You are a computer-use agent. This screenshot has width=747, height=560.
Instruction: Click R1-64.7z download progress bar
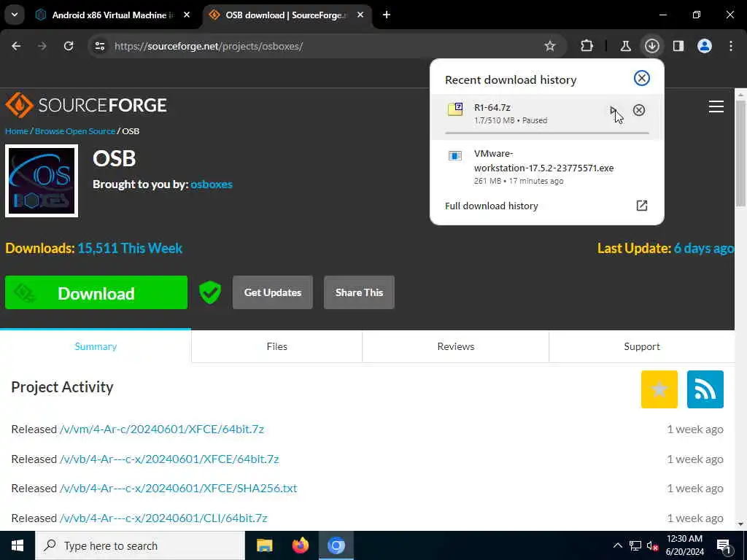[x=547, y=133]
